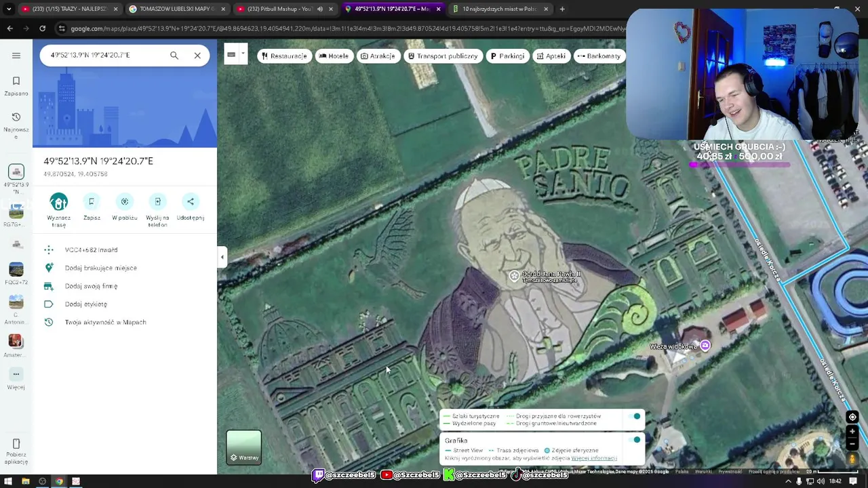Open the Więcej informacji link
Viewport: 868px width, 488px height.
tap(594, 458)
